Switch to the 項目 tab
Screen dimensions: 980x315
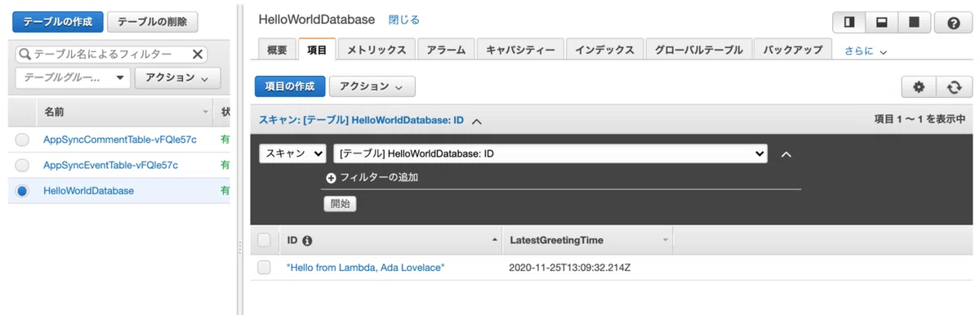(317, 50)
